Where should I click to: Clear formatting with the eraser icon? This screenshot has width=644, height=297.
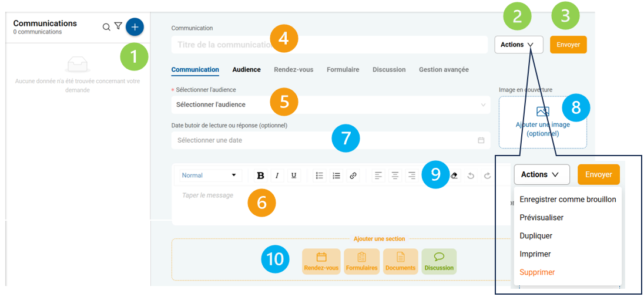coord(454,176)
